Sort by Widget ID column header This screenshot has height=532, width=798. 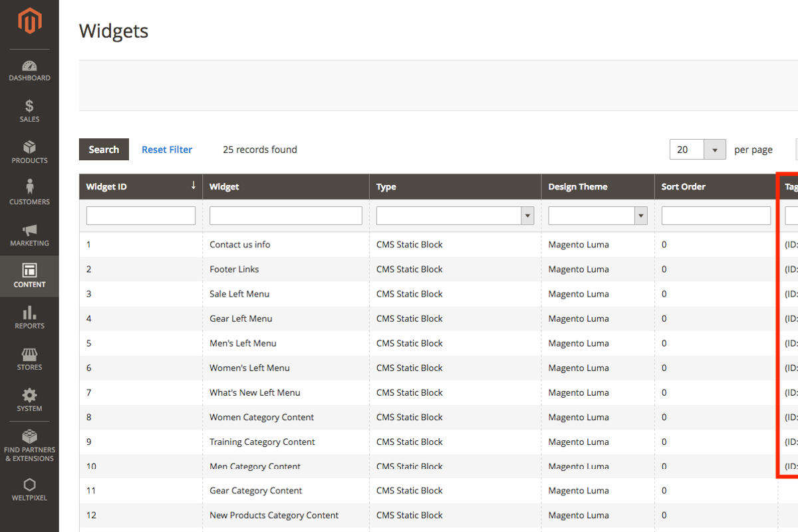coord(141,187)
